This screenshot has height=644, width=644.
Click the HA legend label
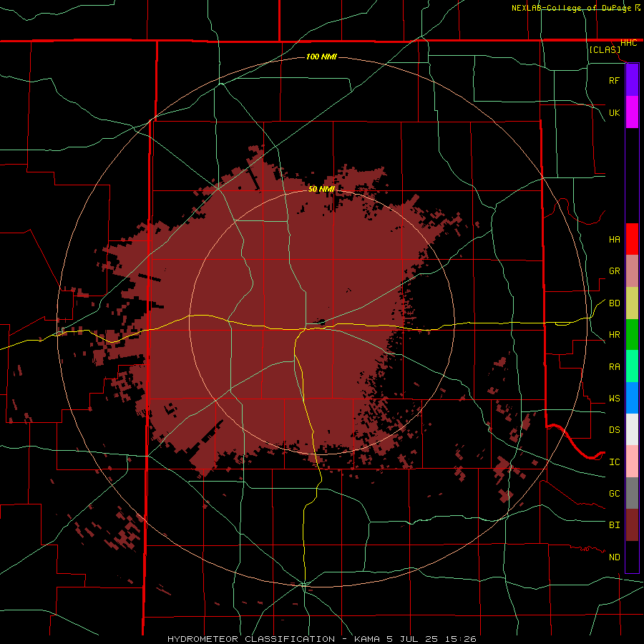tap(615, 240)
